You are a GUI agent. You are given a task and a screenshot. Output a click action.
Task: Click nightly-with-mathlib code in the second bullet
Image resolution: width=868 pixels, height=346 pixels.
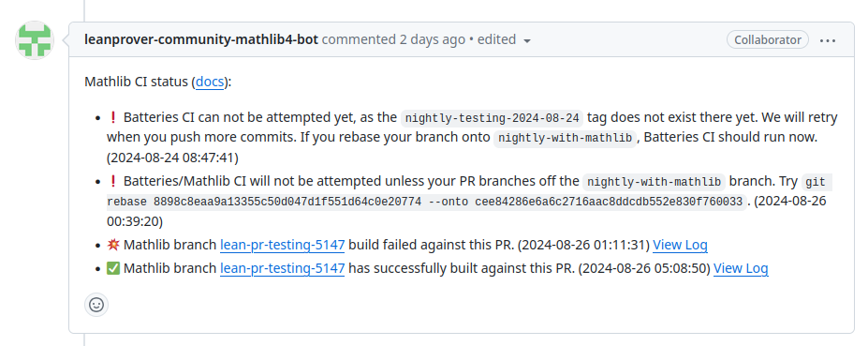pyautogui.click(x=654, y=182)
